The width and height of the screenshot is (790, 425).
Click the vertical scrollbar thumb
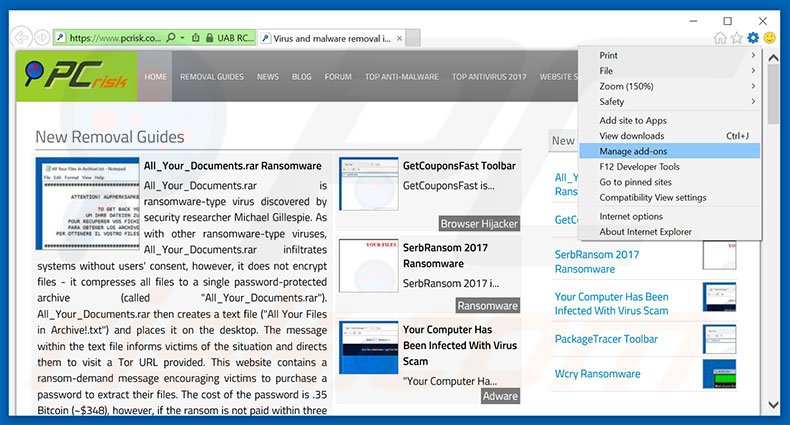[773, 94]
